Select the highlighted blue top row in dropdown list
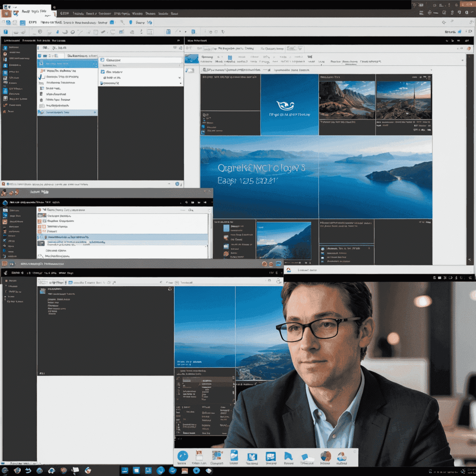 coord(68,63)
